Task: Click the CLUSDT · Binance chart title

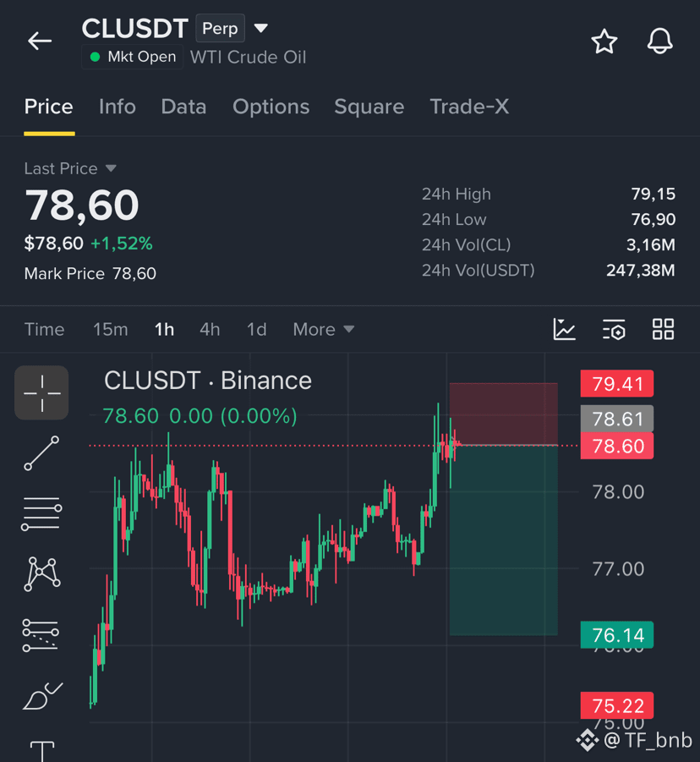Action: pyautogui.click(x=208, y=381)
